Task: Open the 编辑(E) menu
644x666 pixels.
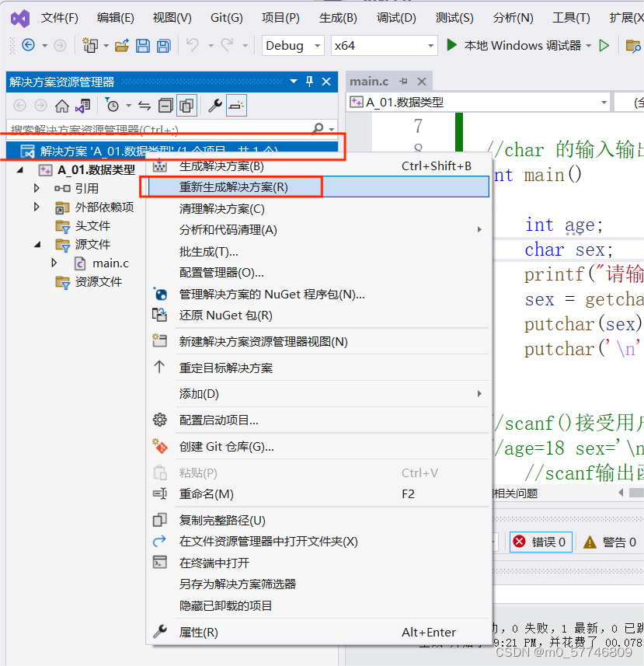Action: point(116,19)
